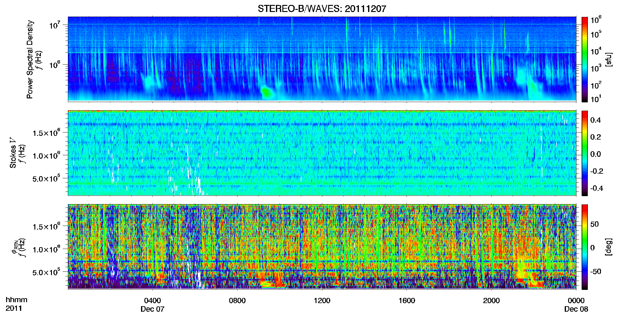
Task: Click the 0800 time tick label
Action: coord(237,301)
